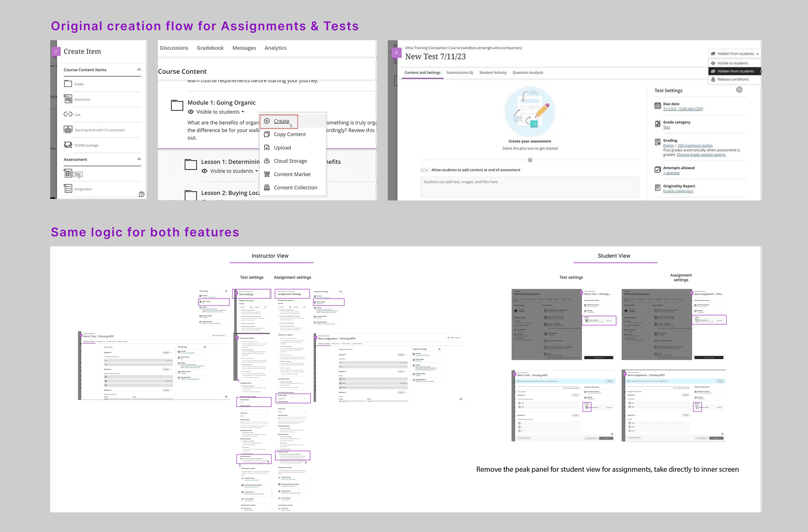Image resolution: width=808 pixels, height=532 pixels.
Task: Collapse the Course Content Items section
Action: pos(139,70)
